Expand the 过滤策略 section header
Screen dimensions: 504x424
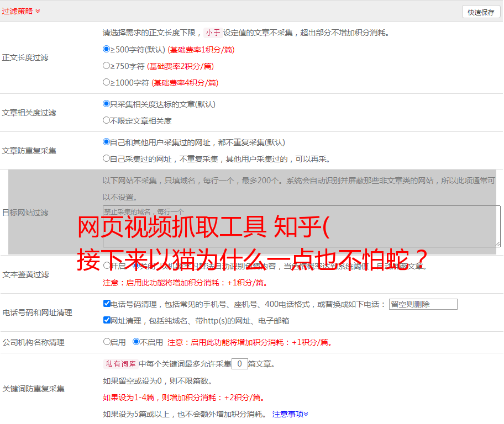(x=20, y=11)
